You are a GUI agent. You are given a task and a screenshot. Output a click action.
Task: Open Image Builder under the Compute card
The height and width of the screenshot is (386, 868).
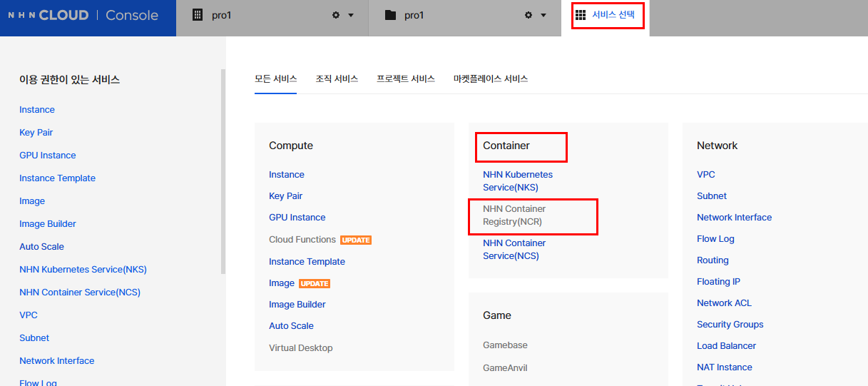297,305
